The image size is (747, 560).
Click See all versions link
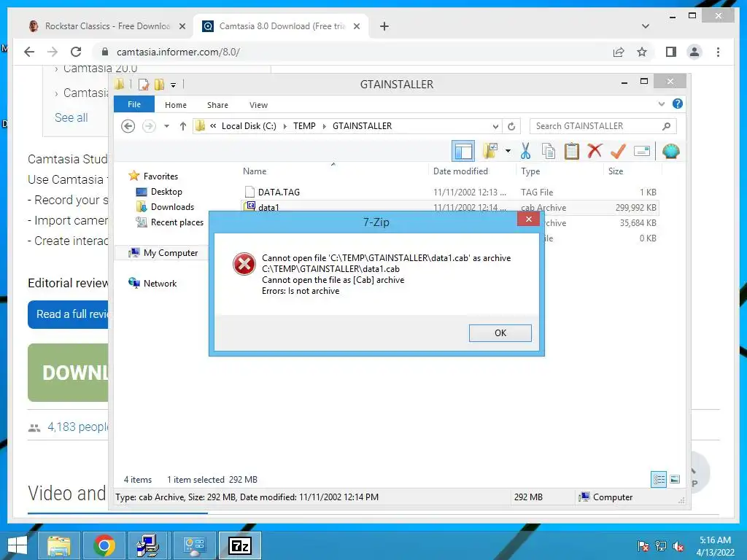click(x=71, y=117)
